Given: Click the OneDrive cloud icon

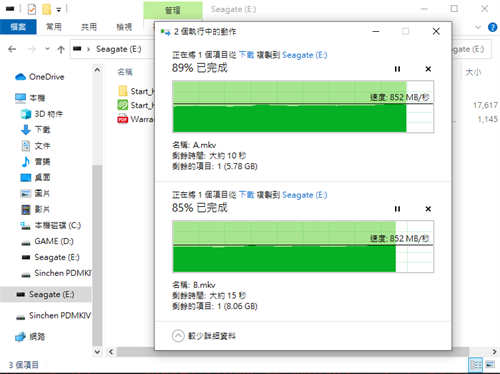Looking at the screenshot, I should pyautogui.click(x=20, y=77).
